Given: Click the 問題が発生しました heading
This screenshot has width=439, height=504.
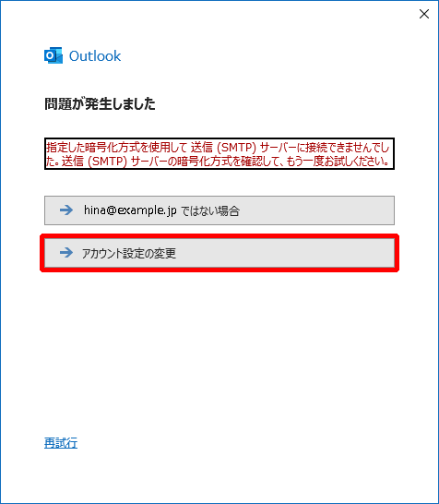Looking at the screenshot, I should pyautogui.click(x=100, y=103).
